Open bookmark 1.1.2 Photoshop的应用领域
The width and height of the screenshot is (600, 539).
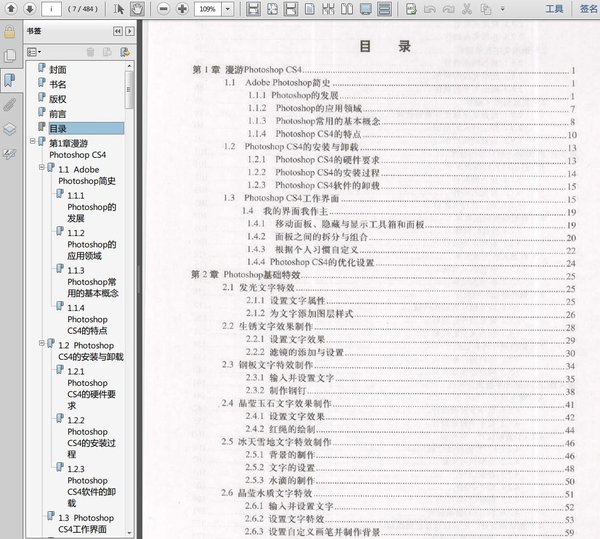pyautogui.click(x=91, y=244)
